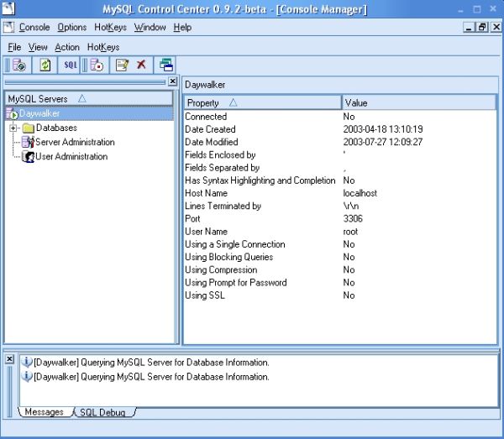The width and height of the screenshot is (504, 439).
Task: Click the Host Name value localhost
Action: [360, 193]
